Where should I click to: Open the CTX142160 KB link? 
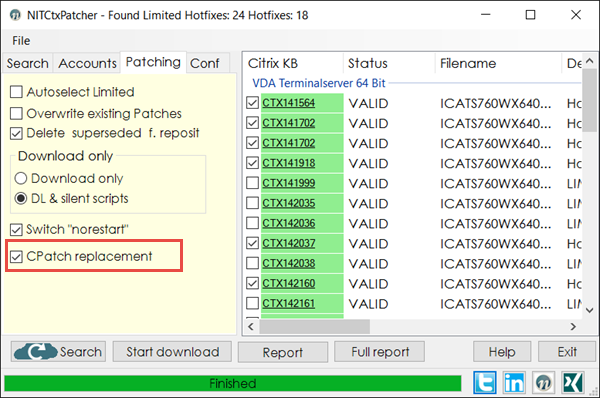[289, 283]
